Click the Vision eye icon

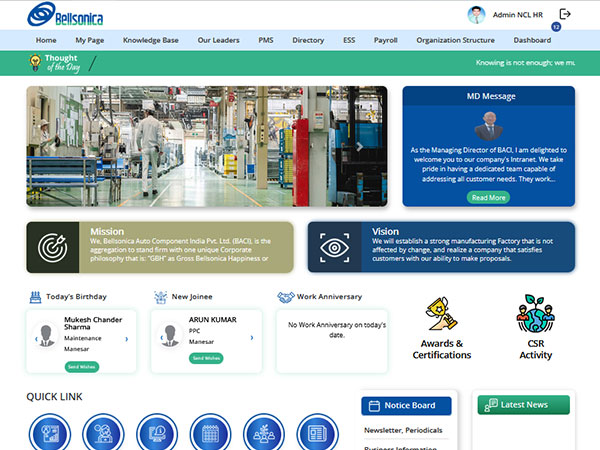tap(334, 248)
